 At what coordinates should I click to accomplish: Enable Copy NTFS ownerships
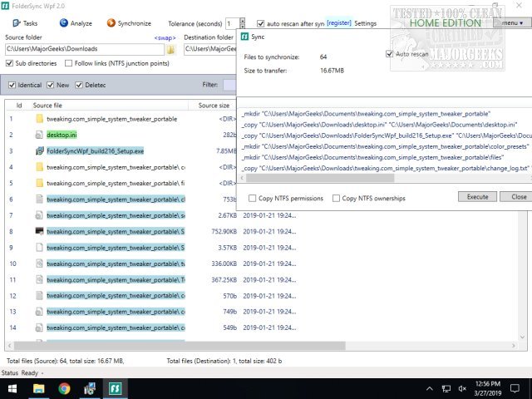pos(336,198)
